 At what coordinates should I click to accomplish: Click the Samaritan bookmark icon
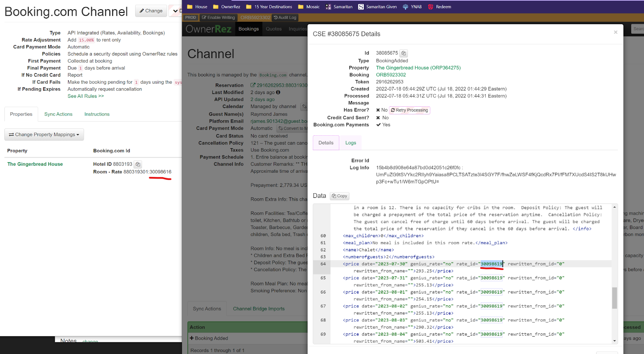pyautogui.click(x=328, y=7)
